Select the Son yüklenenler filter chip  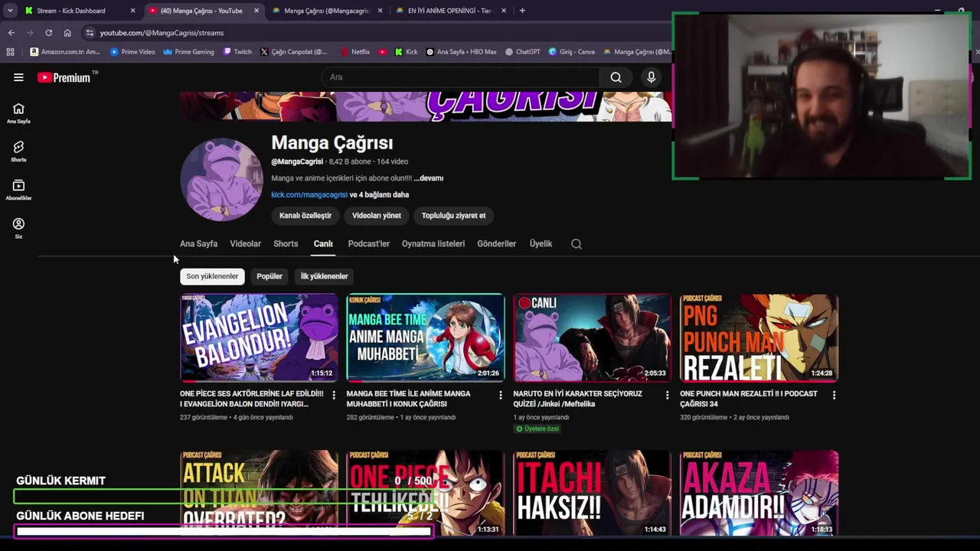point(212,276)
